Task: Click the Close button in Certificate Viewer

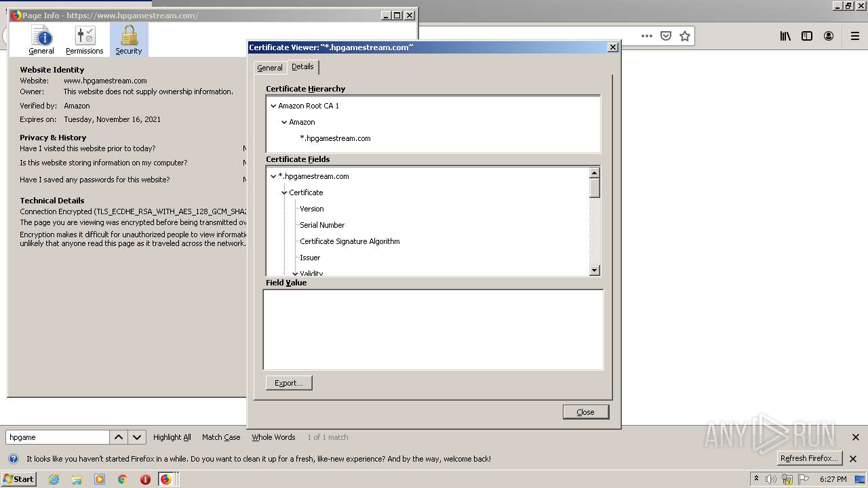Action: click(x=586, y=412)
